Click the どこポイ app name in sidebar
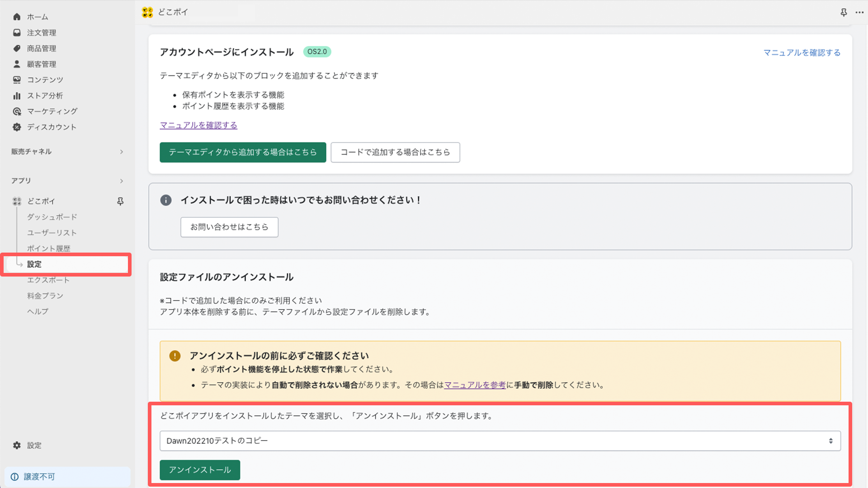 click(41, 201)
